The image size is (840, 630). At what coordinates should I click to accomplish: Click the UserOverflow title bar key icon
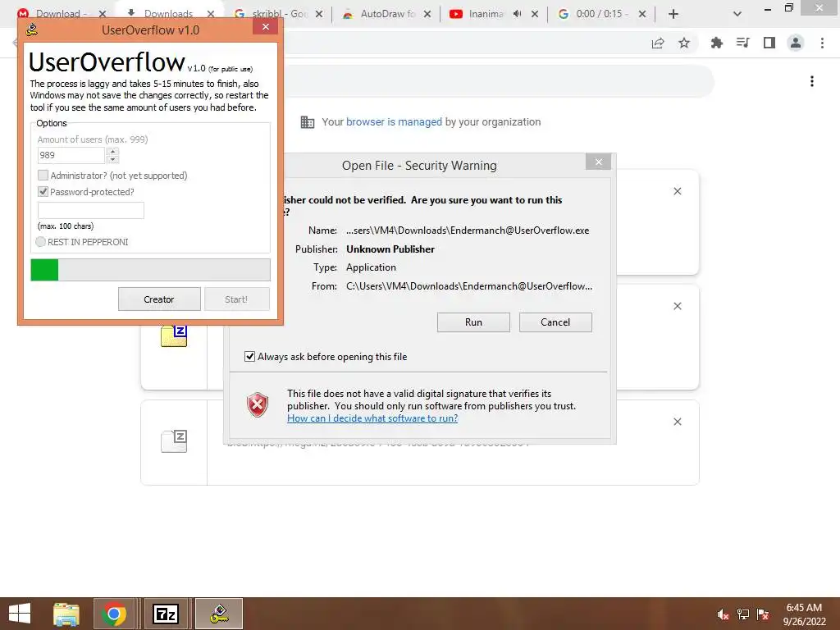tap(32, 30)
